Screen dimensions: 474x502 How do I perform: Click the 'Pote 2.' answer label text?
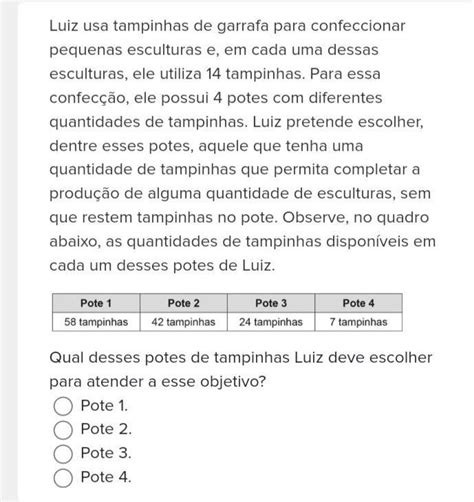(x=106, y=429)
